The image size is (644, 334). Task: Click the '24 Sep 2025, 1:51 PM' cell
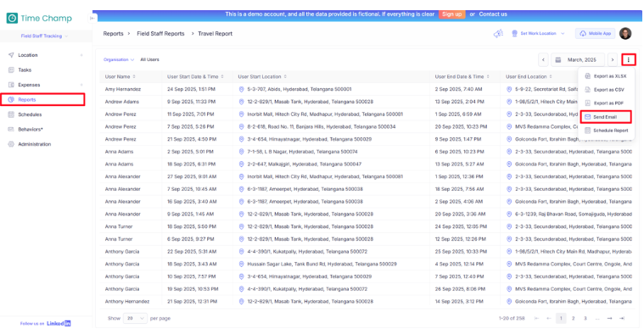(x=191, y=89)
